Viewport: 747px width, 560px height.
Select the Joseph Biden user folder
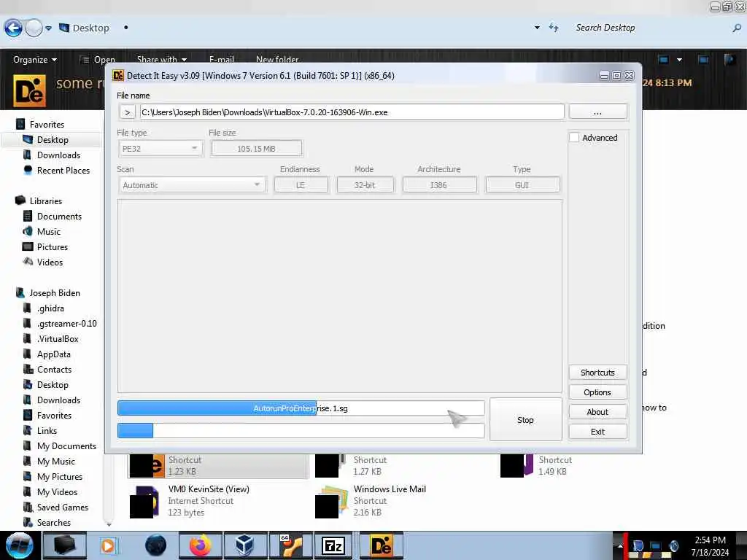54,293
